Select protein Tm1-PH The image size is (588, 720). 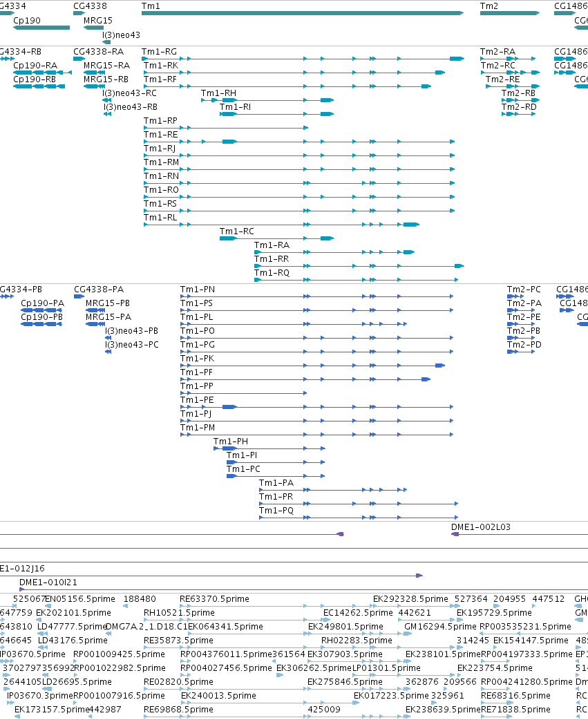(269, 448)
